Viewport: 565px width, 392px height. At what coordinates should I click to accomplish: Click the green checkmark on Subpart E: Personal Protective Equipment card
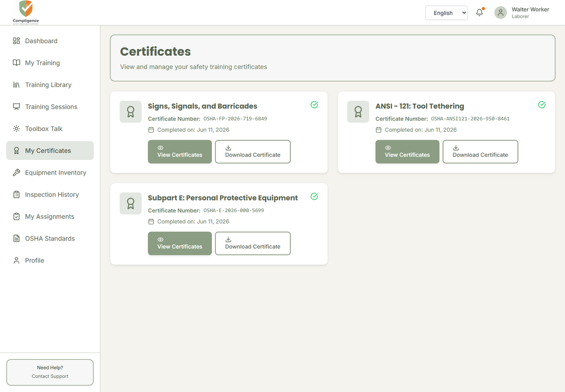click(315, 196)
